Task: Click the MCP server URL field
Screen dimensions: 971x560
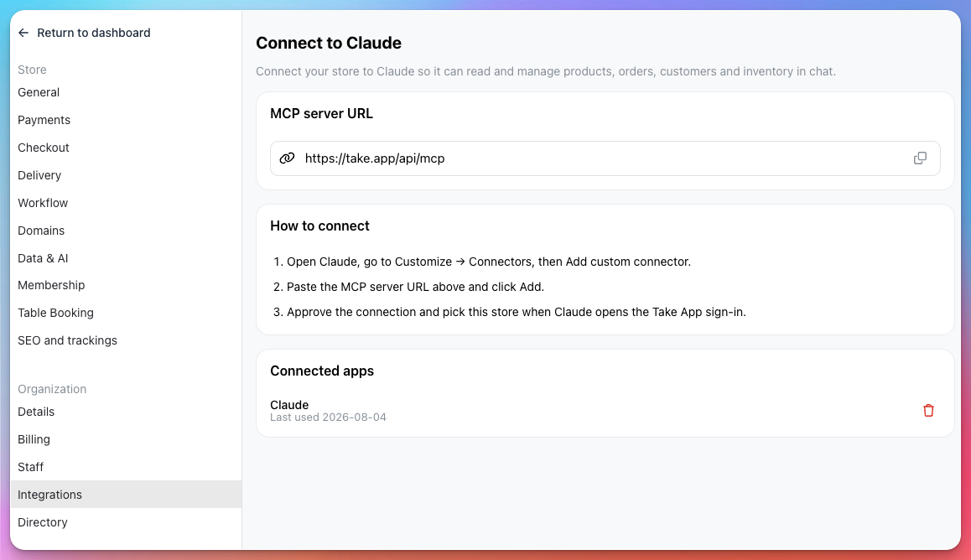Action: [x=605, y=158]
